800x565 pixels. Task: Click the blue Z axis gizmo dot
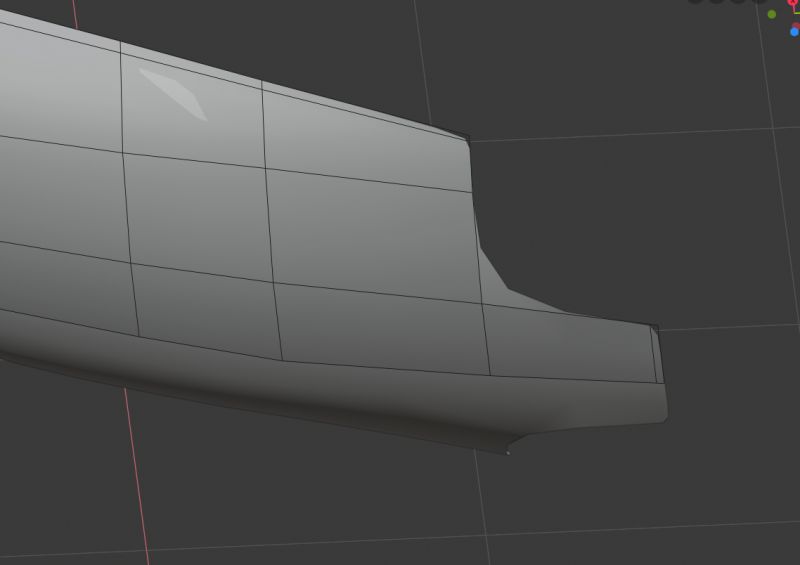(x=795, y=32)
